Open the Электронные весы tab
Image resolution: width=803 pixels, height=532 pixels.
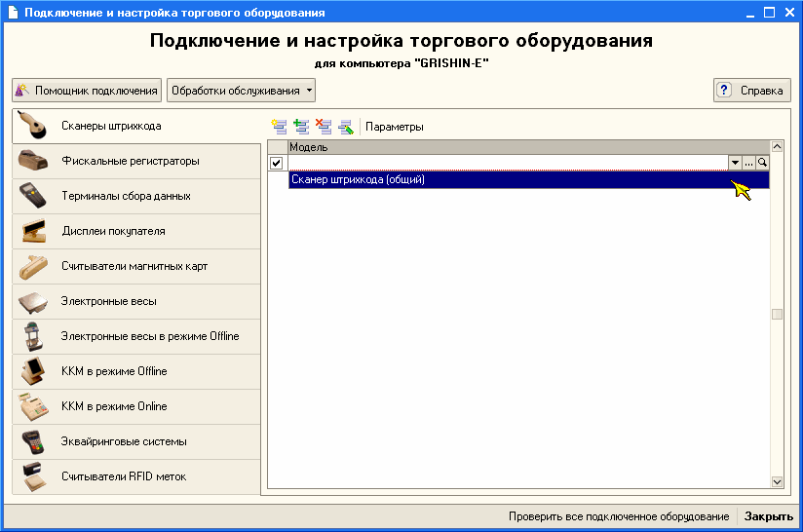(x=136, y=302)
